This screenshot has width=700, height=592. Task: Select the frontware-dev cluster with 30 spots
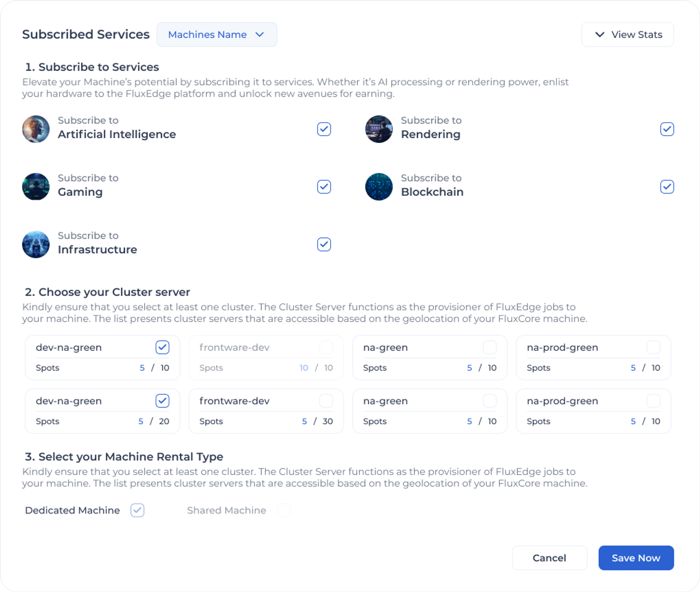coord(326,401)
